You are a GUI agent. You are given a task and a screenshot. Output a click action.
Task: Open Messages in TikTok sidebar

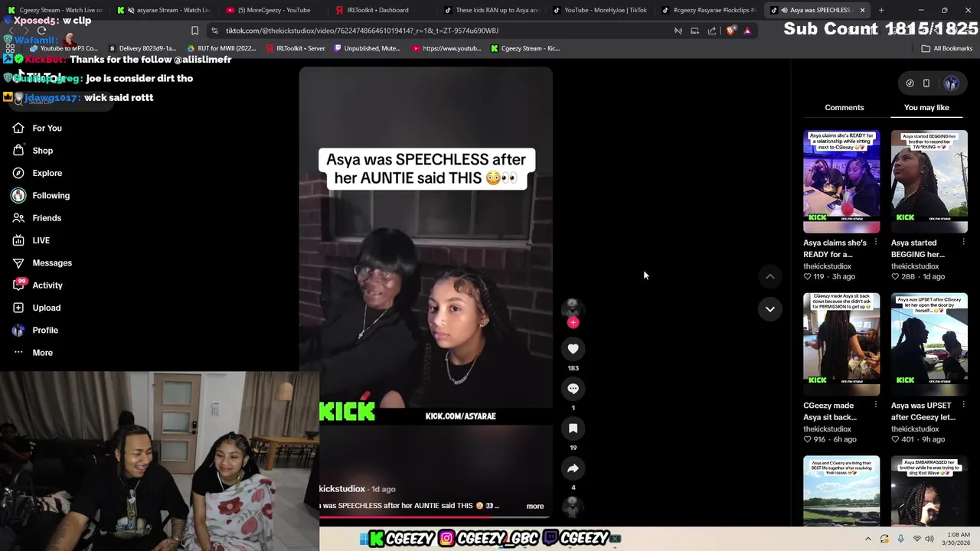coord(41,262)
